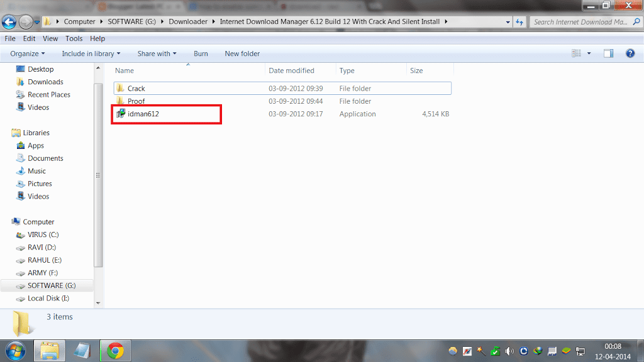
Task: Click the Search Internet Download Manager box
Action: coord(580,22)
